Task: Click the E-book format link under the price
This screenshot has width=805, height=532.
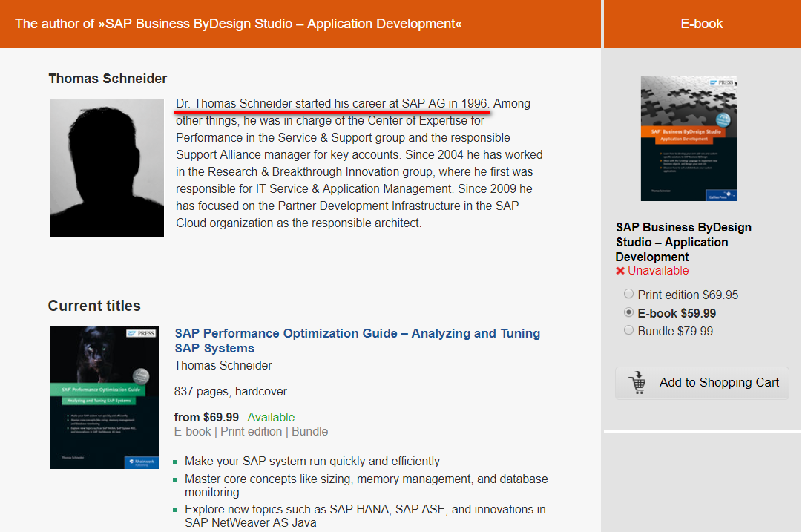Action: 192,431
